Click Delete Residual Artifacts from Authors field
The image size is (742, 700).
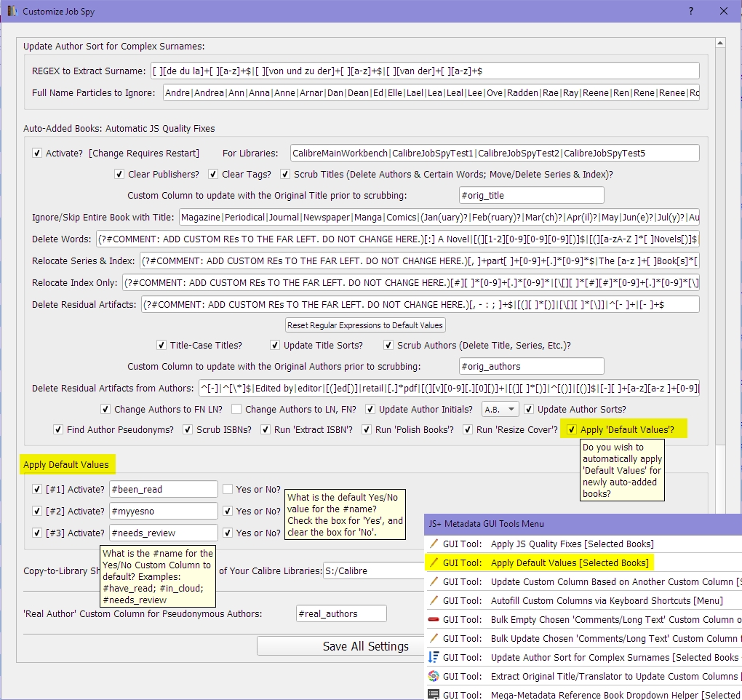[449, 388]
